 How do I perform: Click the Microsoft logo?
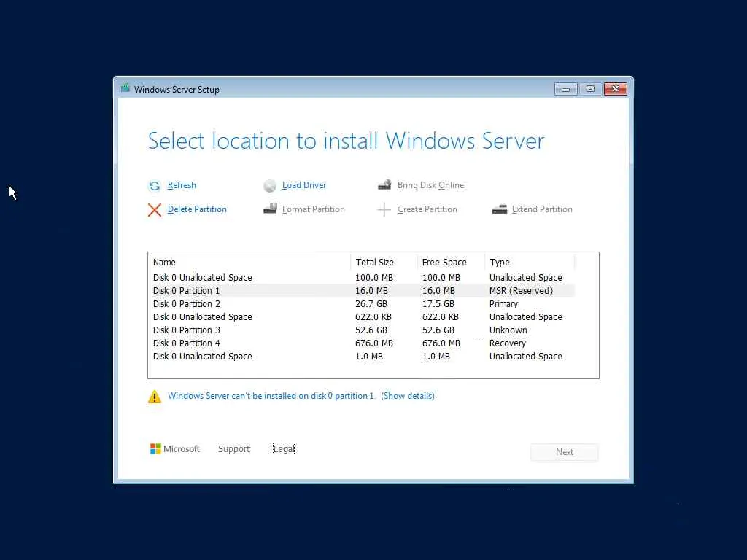point(175,448)
